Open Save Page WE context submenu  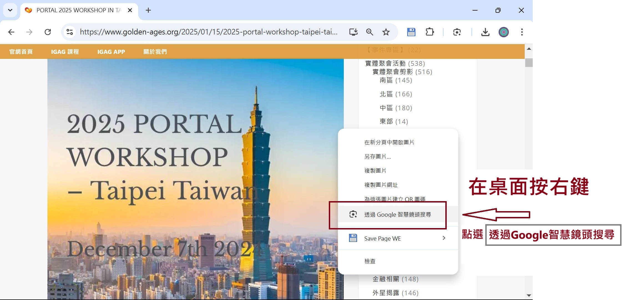pyautogui.click(x=398, y=238)
